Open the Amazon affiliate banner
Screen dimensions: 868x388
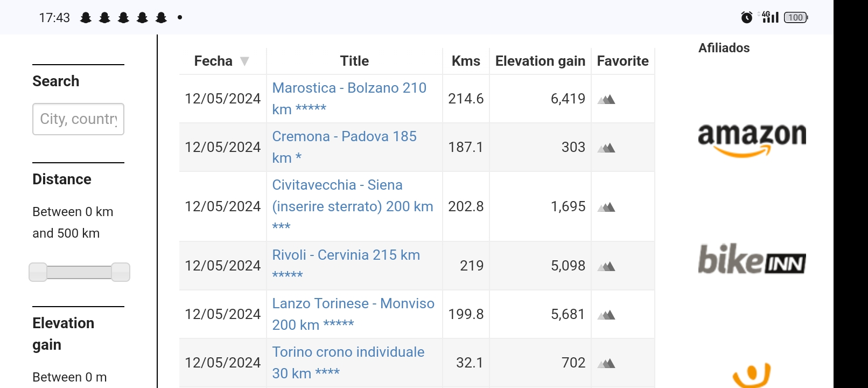click(x=752, y=140)
